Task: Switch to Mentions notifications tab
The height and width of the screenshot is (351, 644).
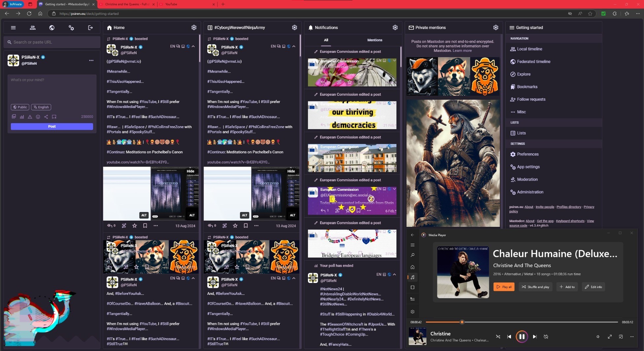Action: (x=375, y=40)
